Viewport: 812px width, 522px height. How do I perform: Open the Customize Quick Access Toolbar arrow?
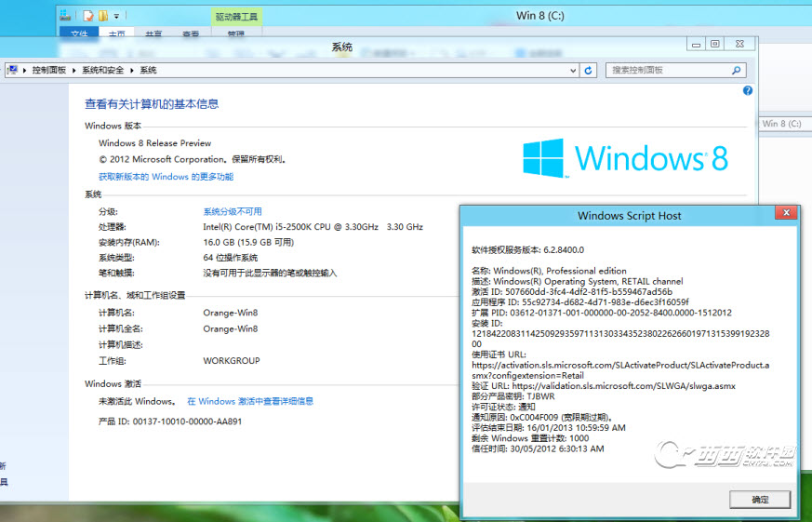pyautogui.click(x=116, y=16)
